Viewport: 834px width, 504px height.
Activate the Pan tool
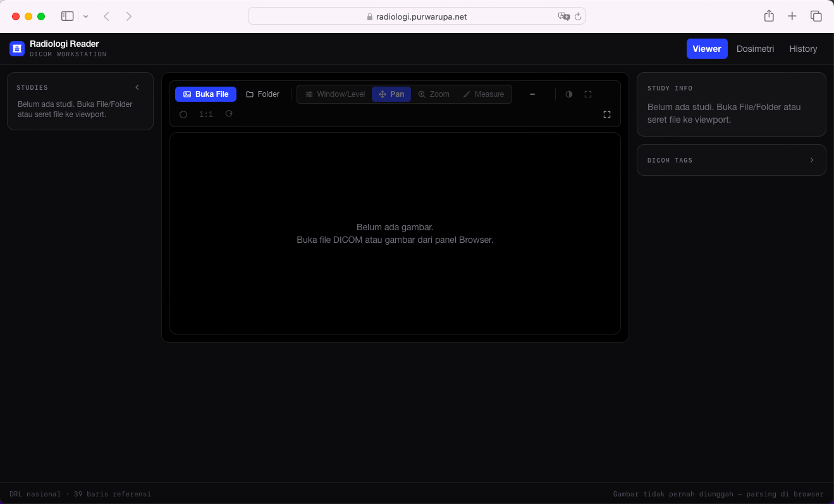391,94
